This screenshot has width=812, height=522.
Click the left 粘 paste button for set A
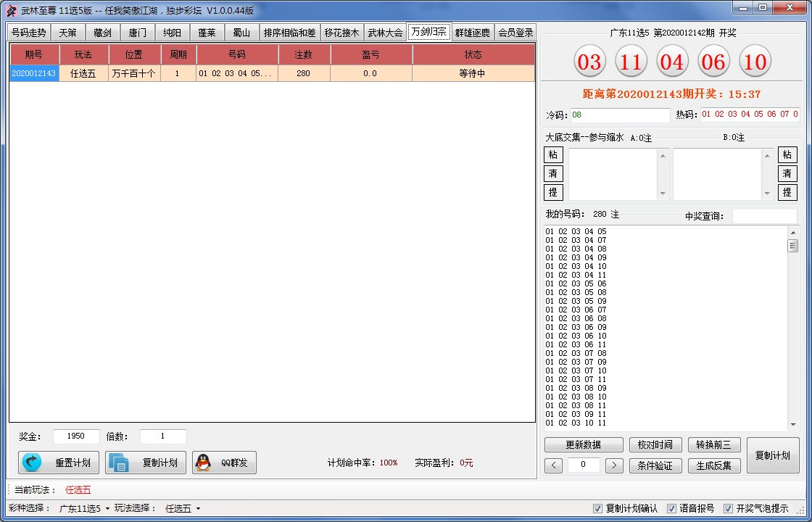click(553, 155)
